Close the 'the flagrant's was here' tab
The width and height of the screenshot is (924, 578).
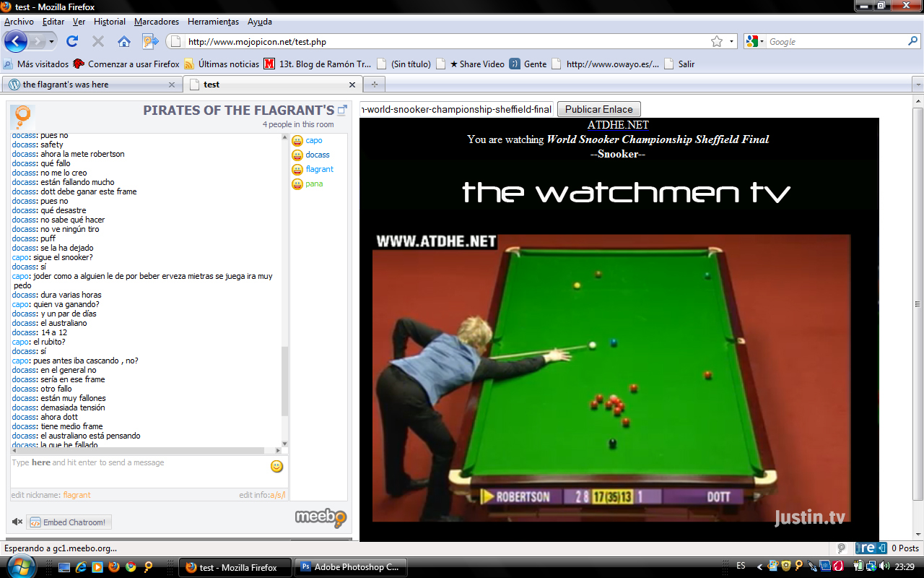click(x=172, y=85)
